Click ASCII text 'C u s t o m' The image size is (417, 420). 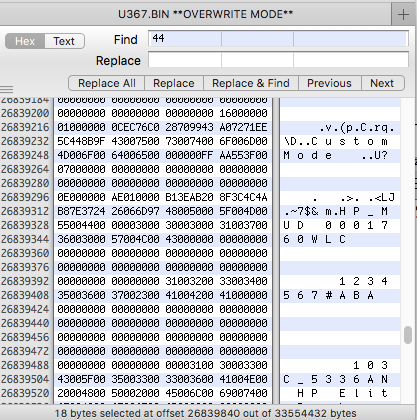[x=349, y=141]
